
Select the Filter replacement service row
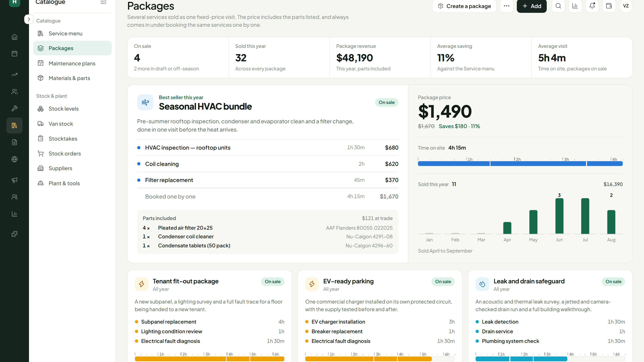pos(267,180)
